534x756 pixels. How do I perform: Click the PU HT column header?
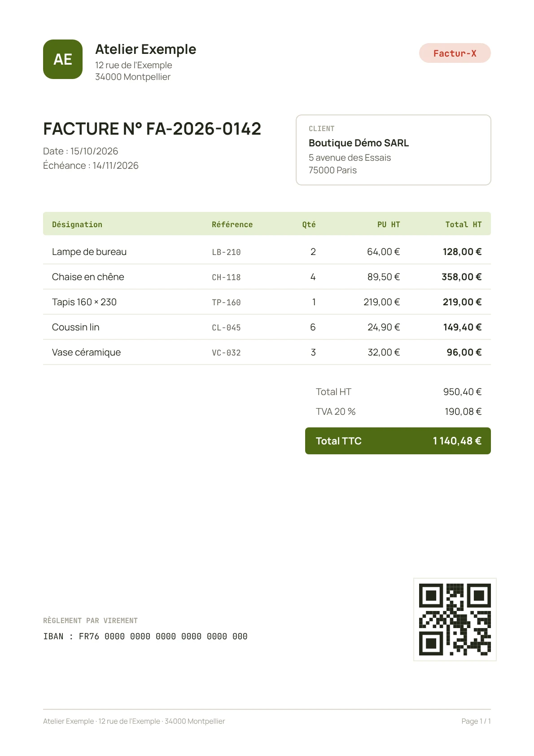click(389, 224)
